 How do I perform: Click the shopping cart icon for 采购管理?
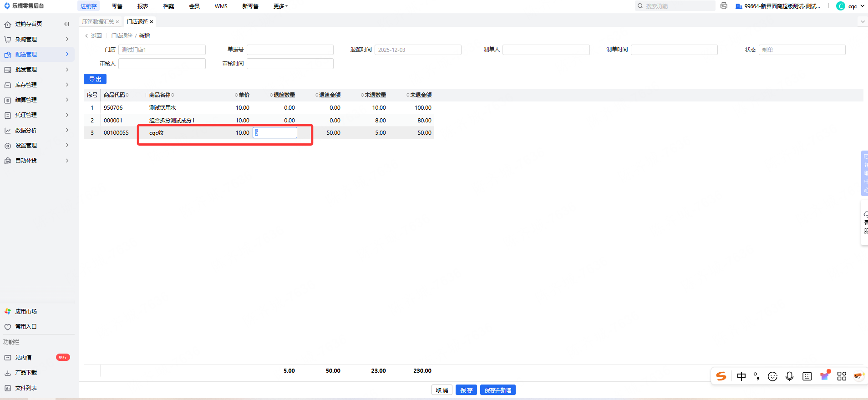click(8, 40)
